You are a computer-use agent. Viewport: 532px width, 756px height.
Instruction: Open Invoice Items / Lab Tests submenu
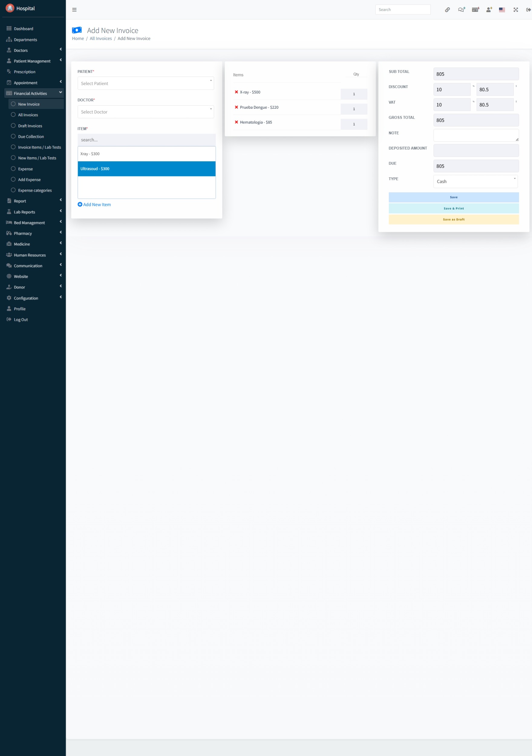[36, 147]
